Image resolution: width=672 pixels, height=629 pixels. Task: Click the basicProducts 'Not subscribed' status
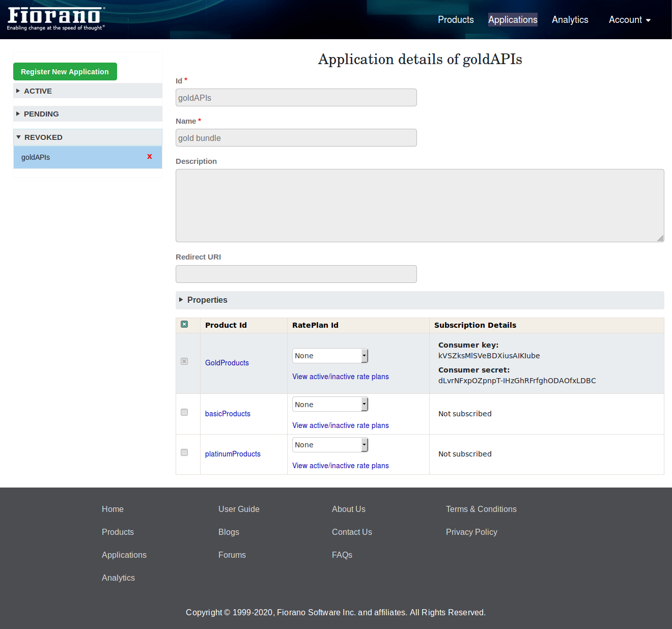click(x=465, y=414)
